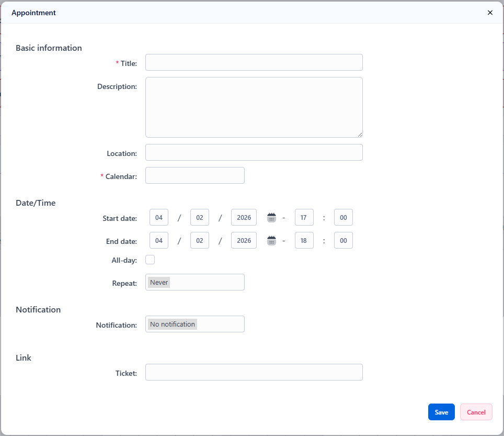Select the Start date day field 02
The height and width of the screenshot is (436, 504).
[200, 218]
